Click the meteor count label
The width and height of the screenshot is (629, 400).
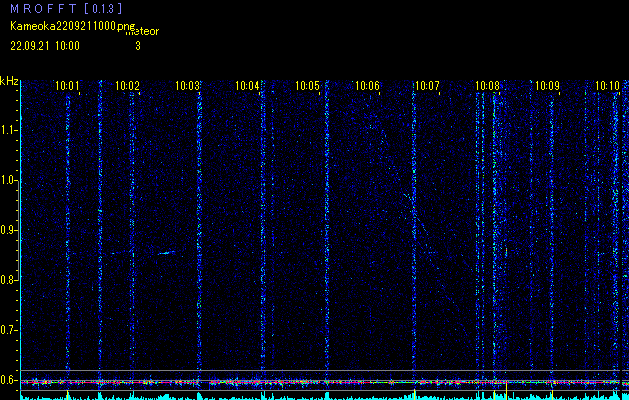pos(142,31)
